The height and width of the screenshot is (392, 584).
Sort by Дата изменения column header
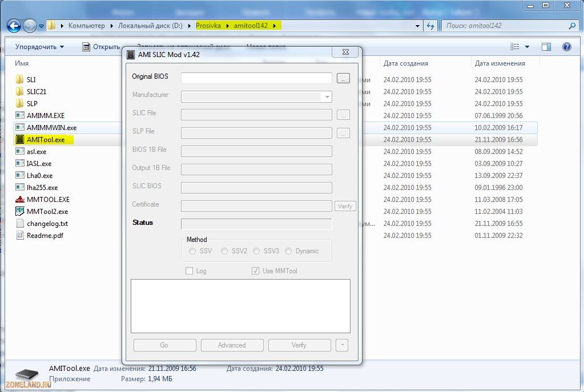click(x=500, y=63)
